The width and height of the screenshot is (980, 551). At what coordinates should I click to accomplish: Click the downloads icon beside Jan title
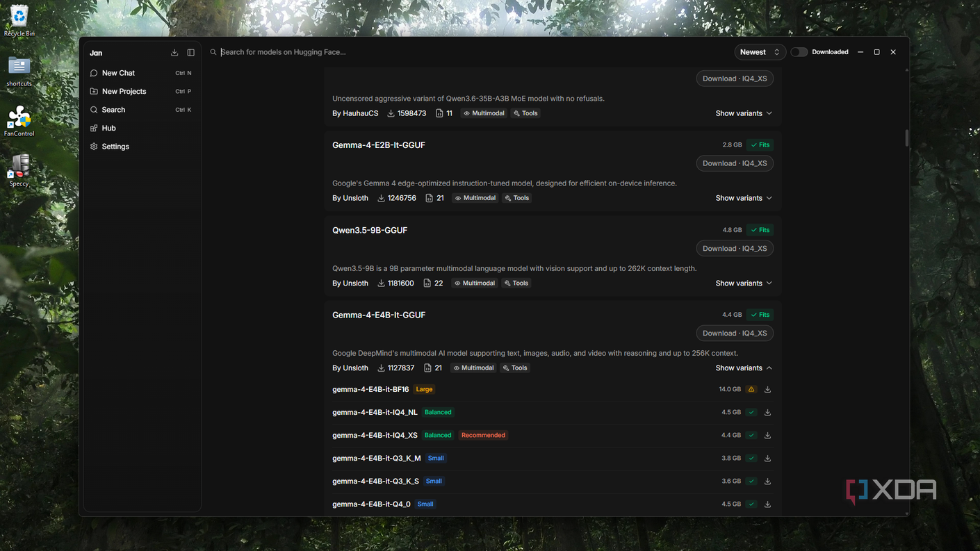[x=174, y=53]
